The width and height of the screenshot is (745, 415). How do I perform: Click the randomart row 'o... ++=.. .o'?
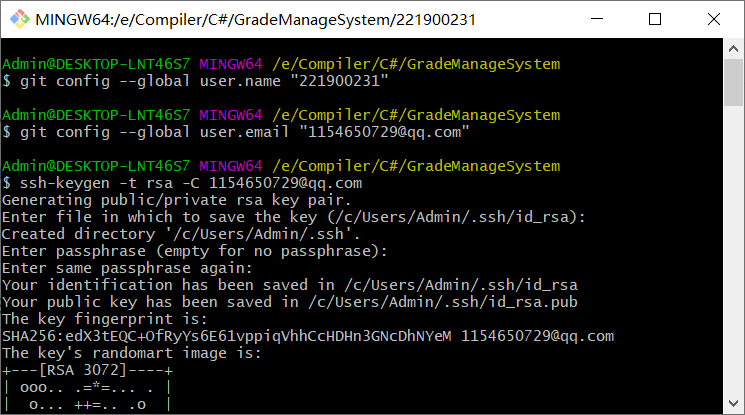click(87, 405)
